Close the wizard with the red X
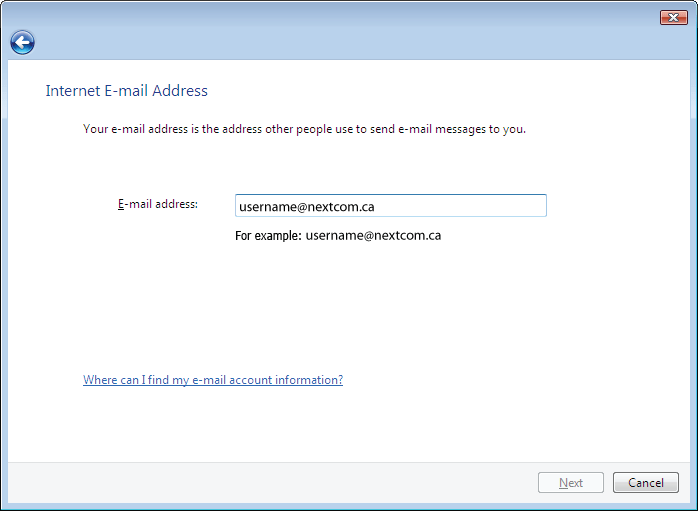 click(x=674, y=17)
